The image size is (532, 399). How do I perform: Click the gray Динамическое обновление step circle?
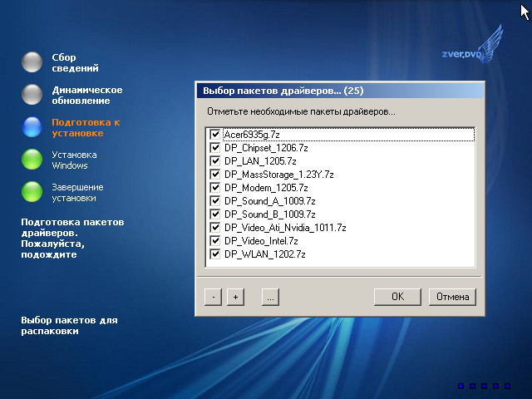[x=32, y=94]
